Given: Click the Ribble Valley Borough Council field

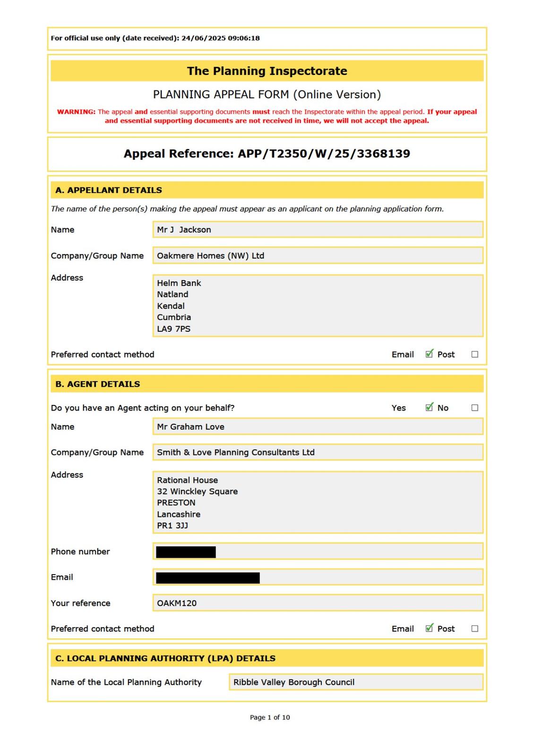Looking at the screenshot, I should 355,682.
